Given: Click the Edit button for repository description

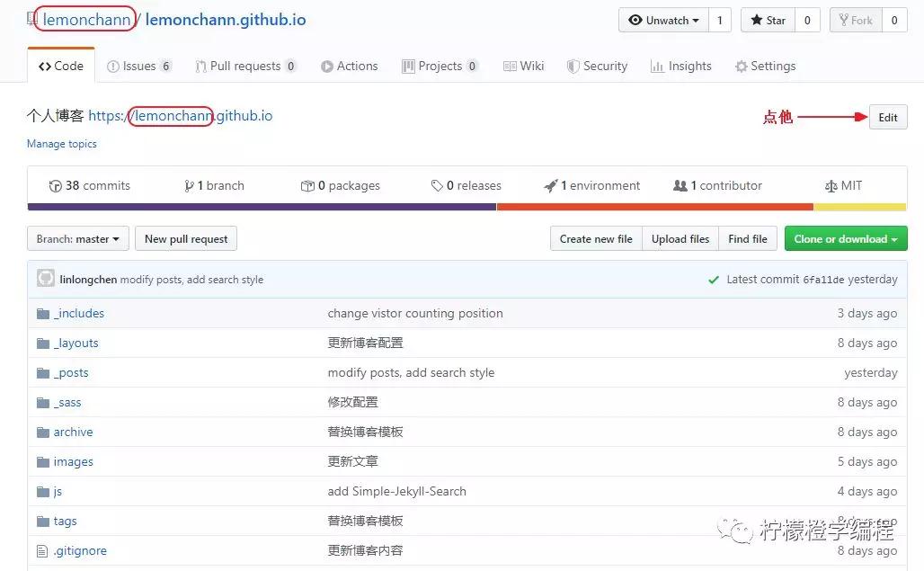Looking at the screenshot, I should (x=887, y=117).
